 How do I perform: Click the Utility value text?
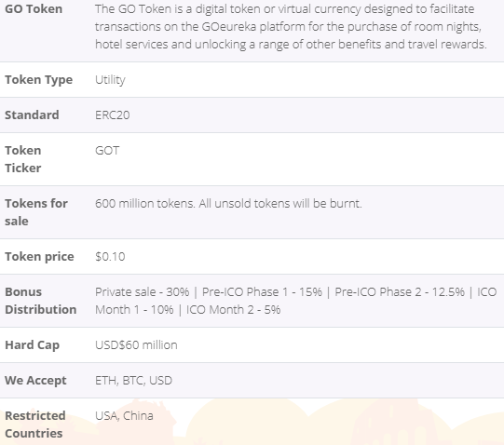click(x=110, y=80)
